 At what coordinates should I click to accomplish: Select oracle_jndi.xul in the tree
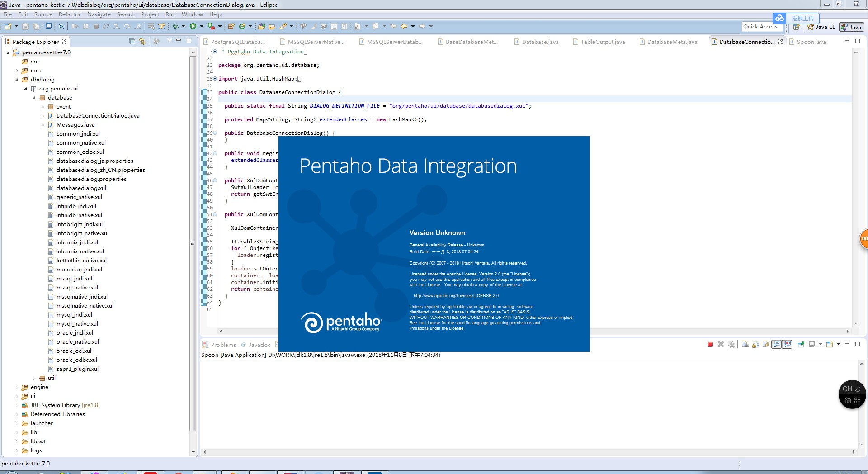click(x=75, y=333)
